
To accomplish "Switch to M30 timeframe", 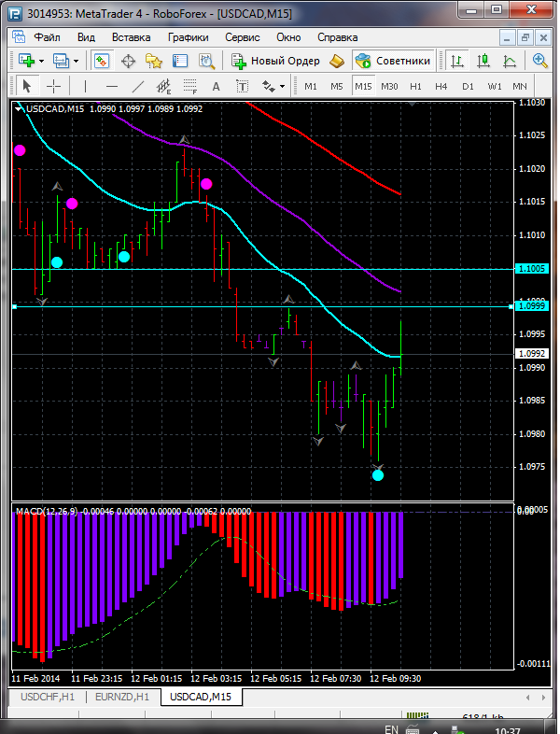I will (x=389, y=87).
